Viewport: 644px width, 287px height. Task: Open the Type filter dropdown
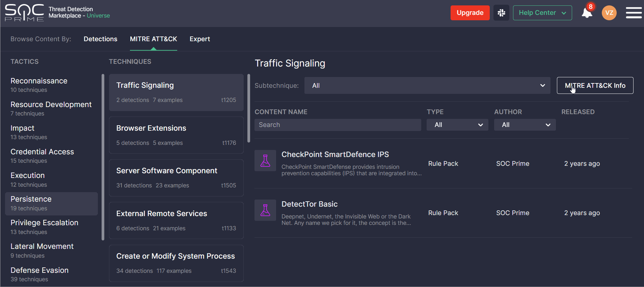[x=457, y=125]
